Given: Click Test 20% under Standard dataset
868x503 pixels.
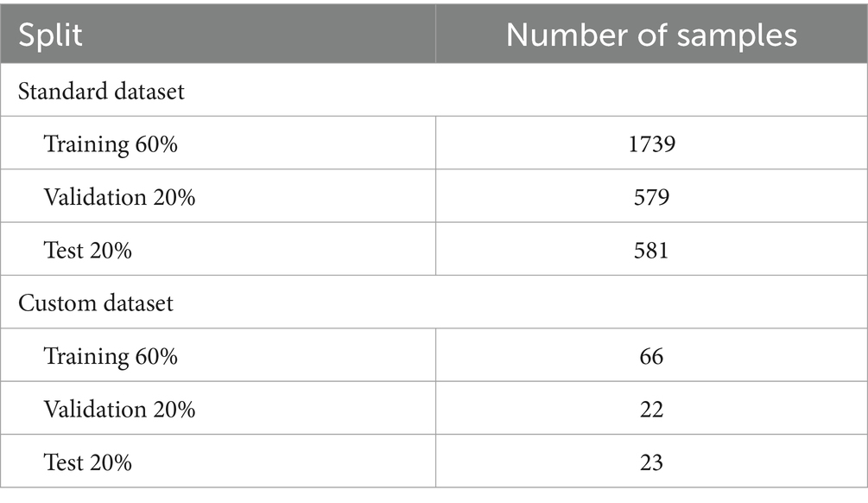Looking at the screenshot, I should point(87,251).
